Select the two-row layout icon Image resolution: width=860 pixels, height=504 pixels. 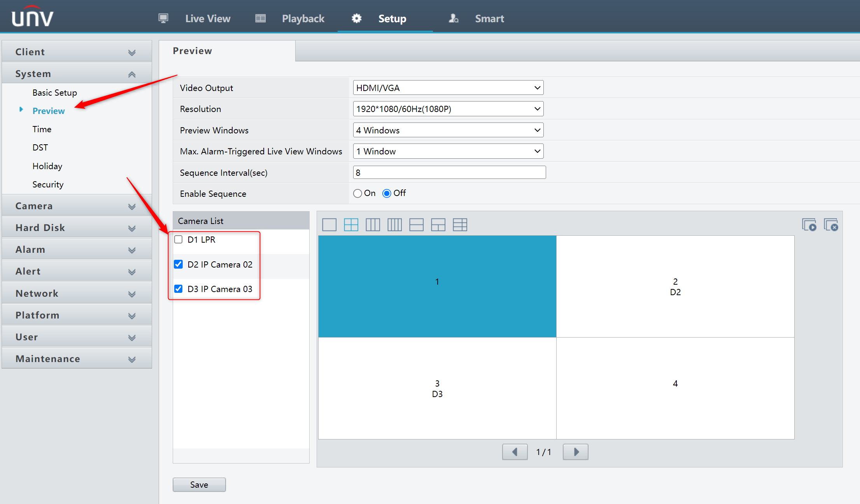click(x=416, y=225)
